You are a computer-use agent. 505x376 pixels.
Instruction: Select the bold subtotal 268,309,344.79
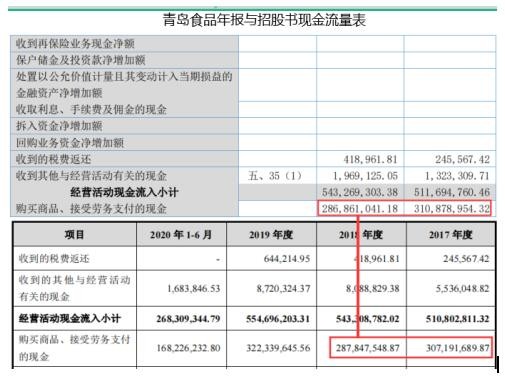(x=188, y=319)
